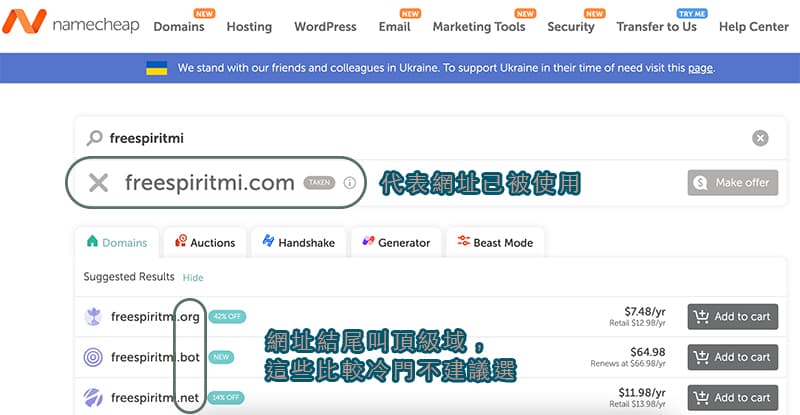Image resolution: width=800 pixels, height=415 pixels.
Task: Click the info icon next to TAKEN
Action: click(349, 183)
